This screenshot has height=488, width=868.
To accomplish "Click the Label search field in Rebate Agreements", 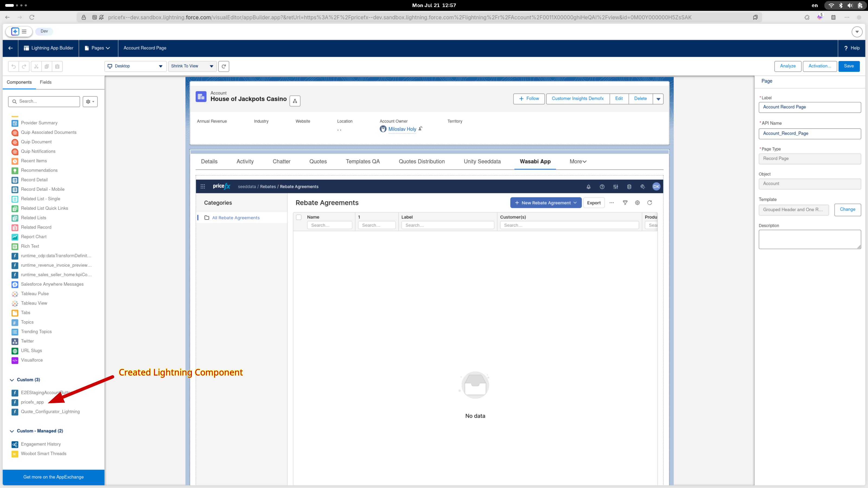I will pyautogui.click(x=448, y=225).
